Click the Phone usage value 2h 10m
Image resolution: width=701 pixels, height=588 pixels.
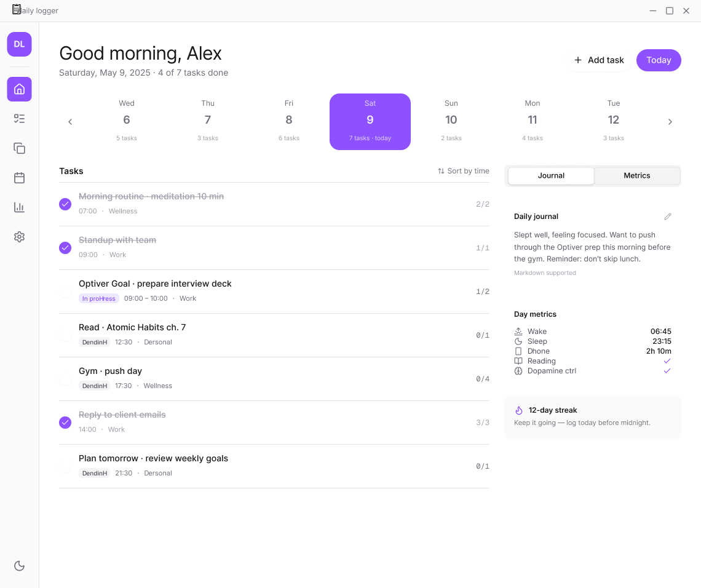659,351
